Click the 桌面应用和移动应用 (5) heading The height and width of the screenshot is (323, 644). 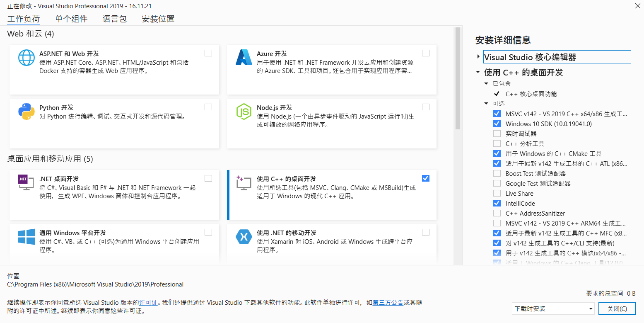50,159
